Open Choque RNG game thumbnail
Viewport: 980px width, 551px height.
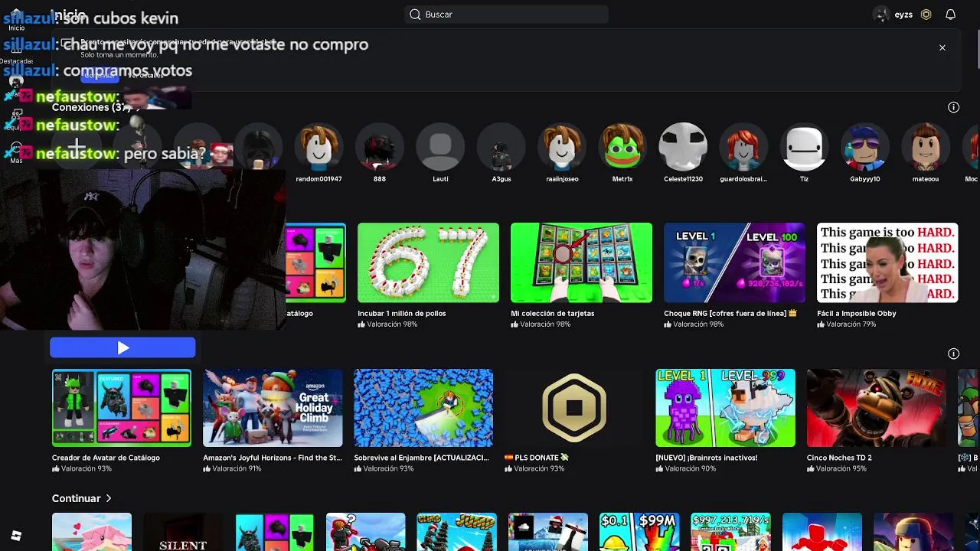(x=734, y=262)
